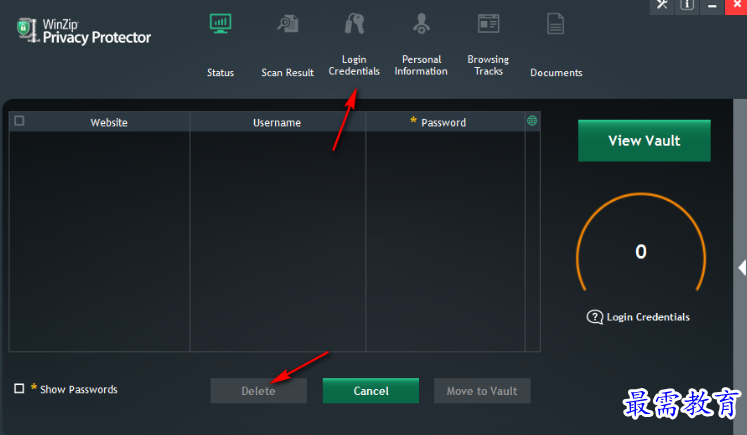Screen dimensions: 747x435
Task: Open the Personal Information person icon
Action: point(421,23)
